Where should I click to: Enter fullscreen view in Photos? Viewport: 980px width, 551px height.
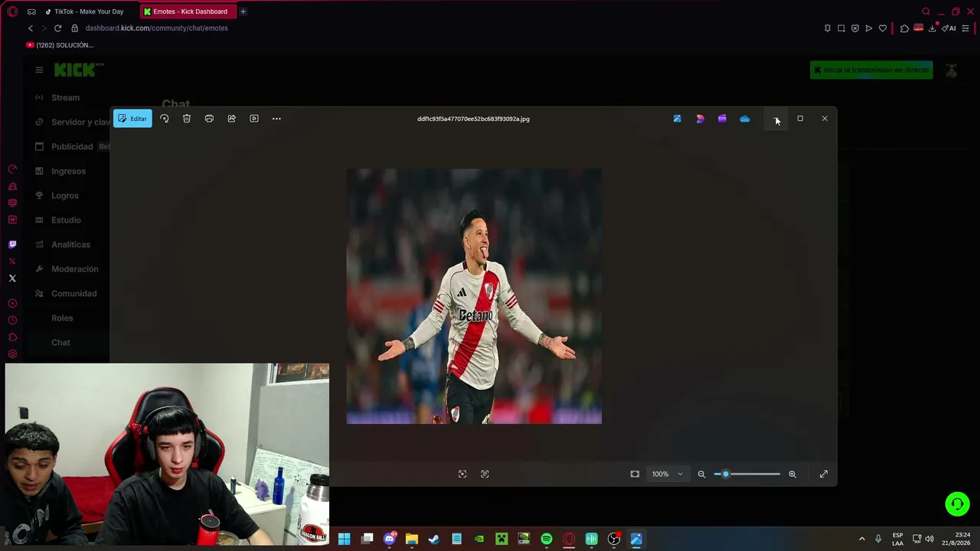coord(824,474)
